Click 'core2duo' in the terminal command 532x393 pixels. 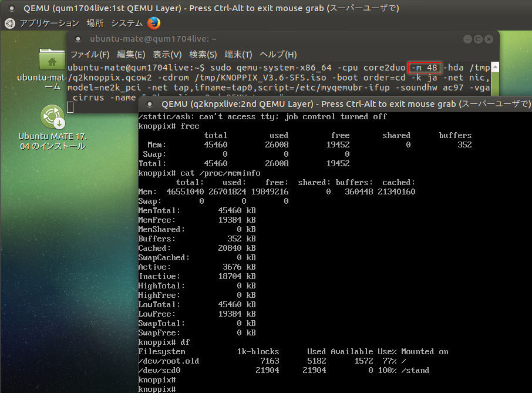pos(385,68)
